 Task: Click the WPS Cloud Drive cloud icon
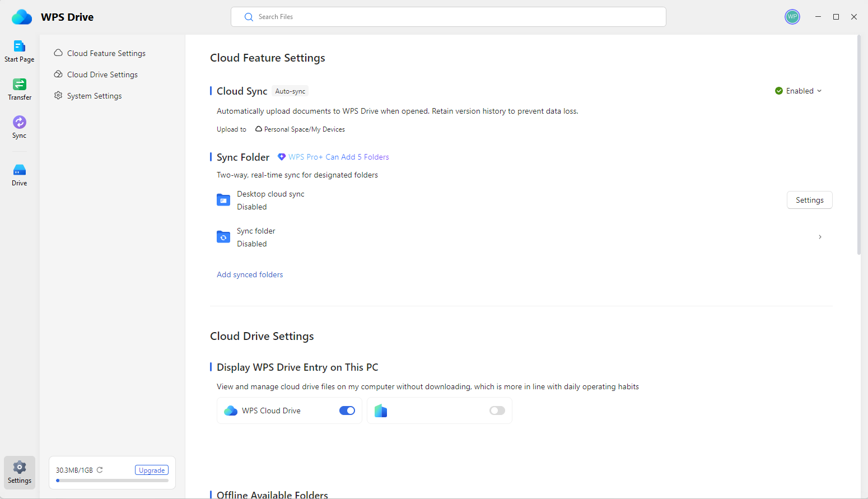click(231, 411)
